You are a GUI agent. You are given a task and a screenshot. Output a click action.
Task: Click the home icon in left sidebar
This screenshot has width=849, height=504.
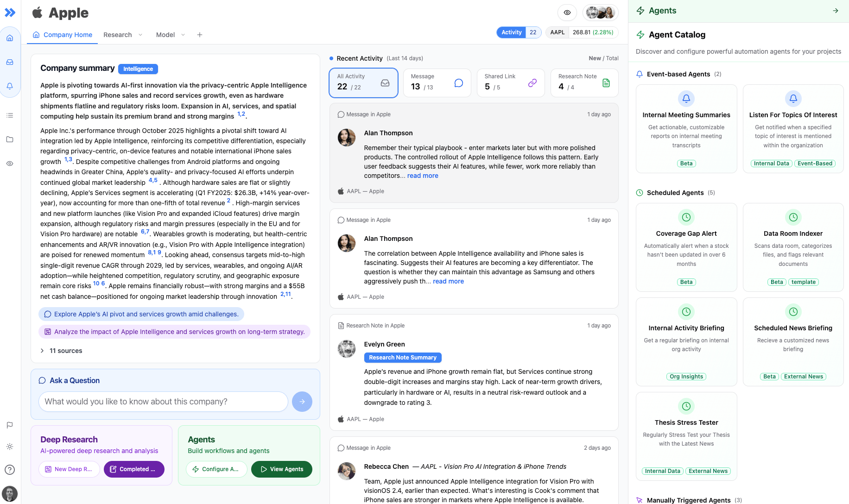pos(10,38)
